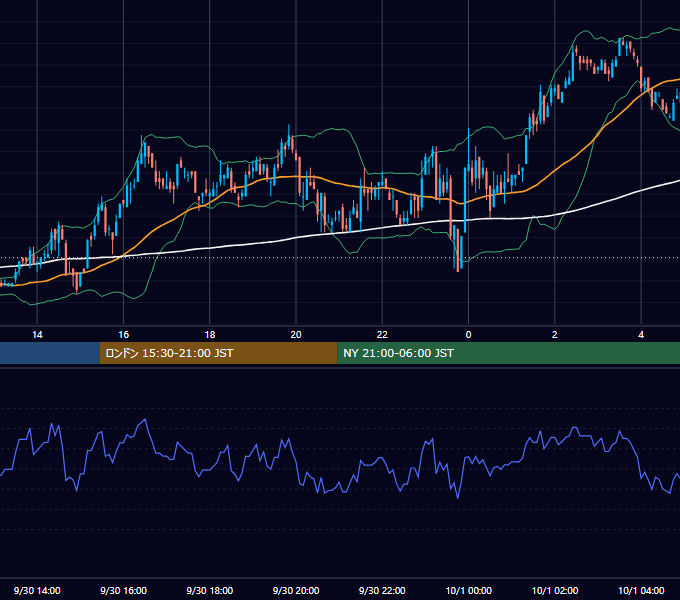Viewport: 680px width, 600px height.
Task: Select the NY 21:00-06:00 JST session bar
Action: point(509,353)
